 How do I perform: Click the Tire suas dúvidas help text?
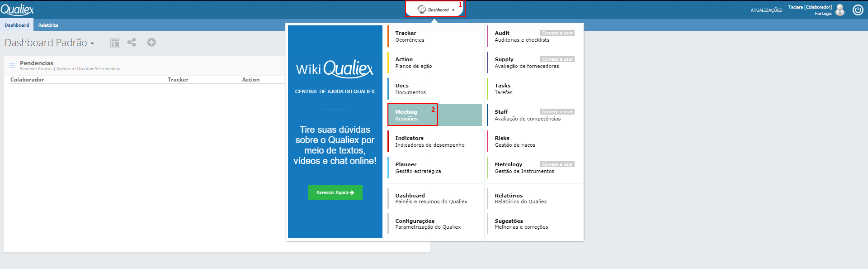tap(335, 145)
